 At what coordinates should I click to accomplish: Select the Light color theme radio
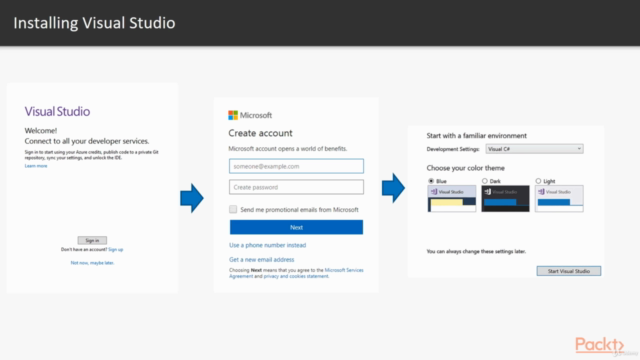click(x=538, y=181)
